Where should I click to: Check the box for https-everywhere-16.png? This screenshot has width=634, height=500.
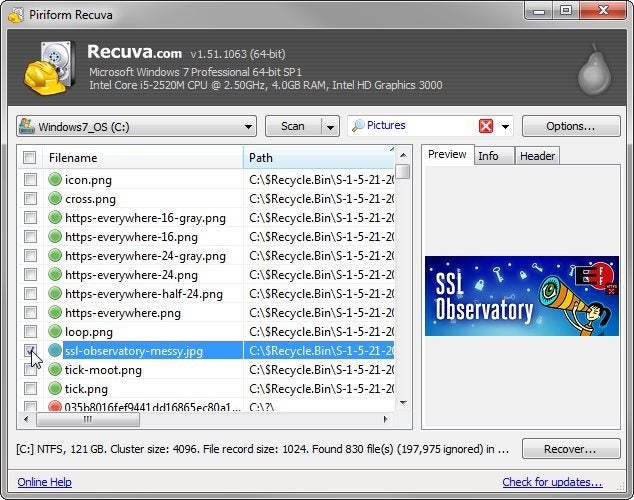tap(30, 236)
